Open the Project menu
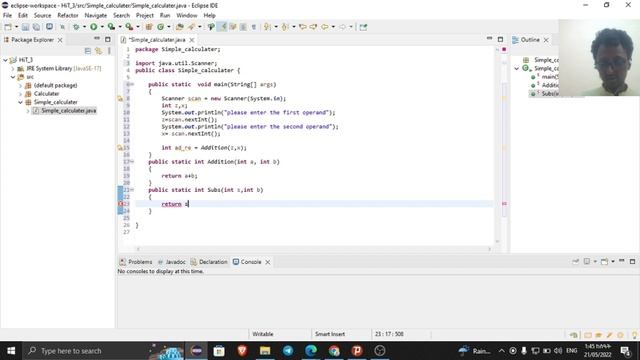The height and width of the screenshot is (360, 640). click(144, 15)
